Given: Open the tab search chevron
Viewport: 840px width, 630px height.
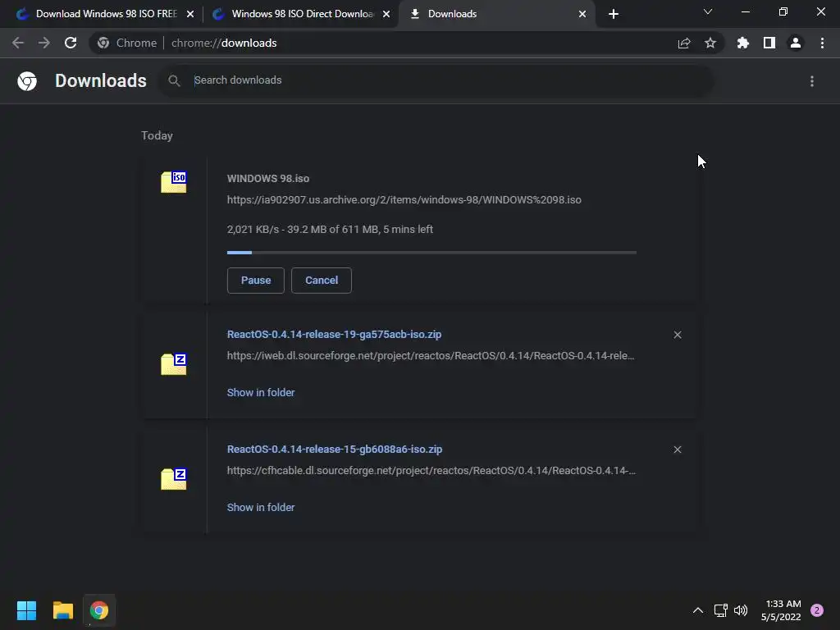Looking at the screenshot, I should pyautogui.click(x=708, y=11).
